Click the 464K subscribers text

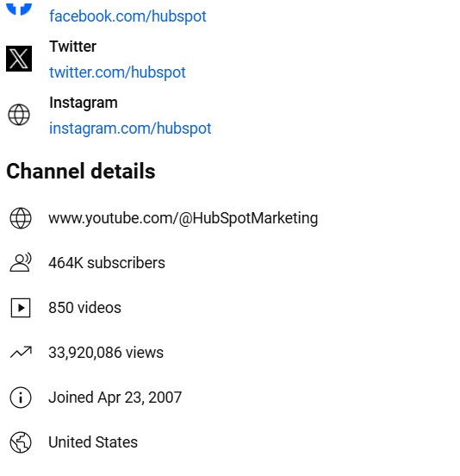click(x=107, y=263)
